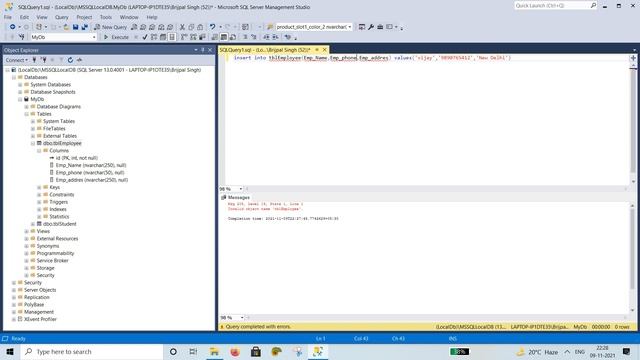Close the SQLQuery1.sql tab
This screenshot has height=360, width=640.
pos(324,50)
